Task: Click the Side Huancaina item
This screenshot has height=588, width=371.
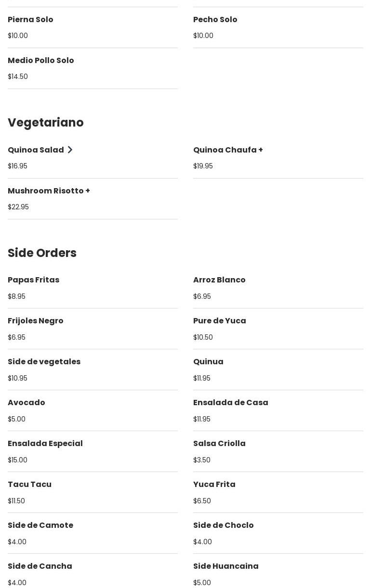Action: point(225,566)
